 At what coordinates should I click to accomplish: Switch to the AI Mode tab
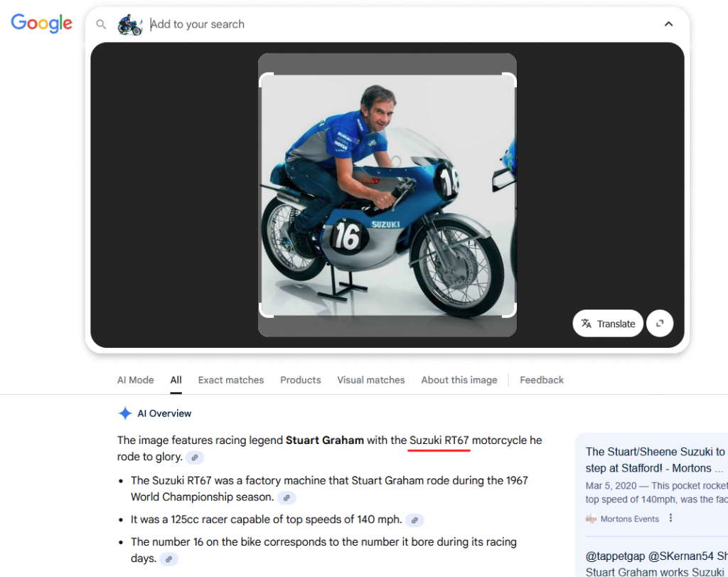[x=135, y=380]
